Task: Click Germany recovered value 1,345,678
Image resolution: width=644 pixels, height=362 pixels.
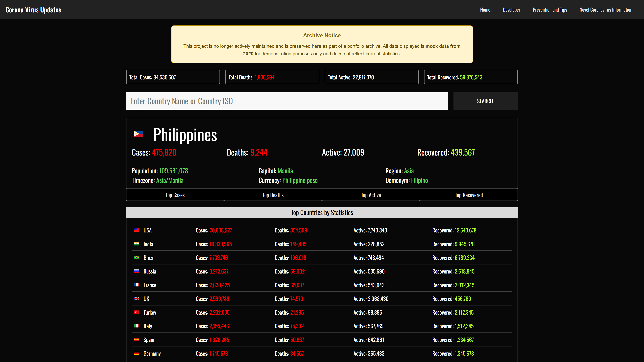Action: tap(464, 353)
